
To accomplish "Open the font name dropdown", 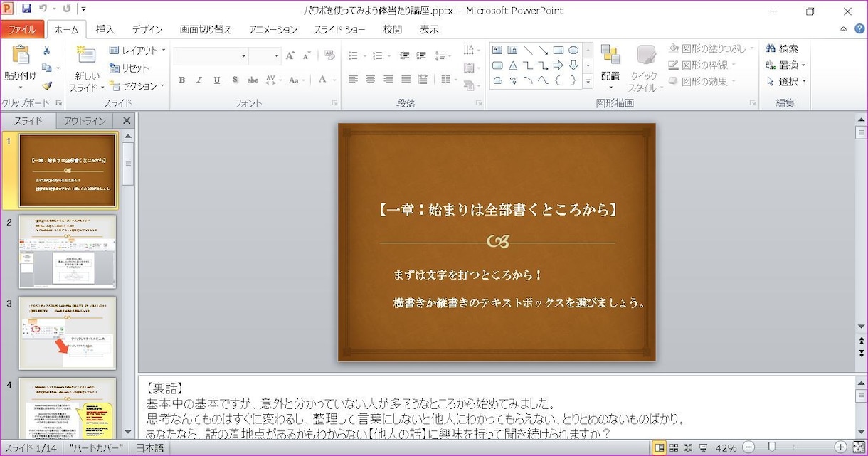I will pyautogui.click(x=243, y=56).
